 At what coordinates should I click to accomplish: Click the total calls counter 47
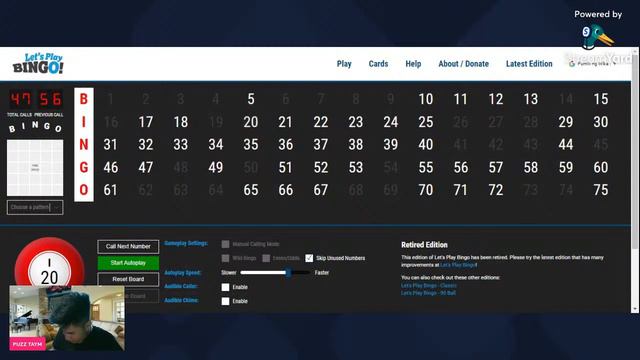coord(20,99)
